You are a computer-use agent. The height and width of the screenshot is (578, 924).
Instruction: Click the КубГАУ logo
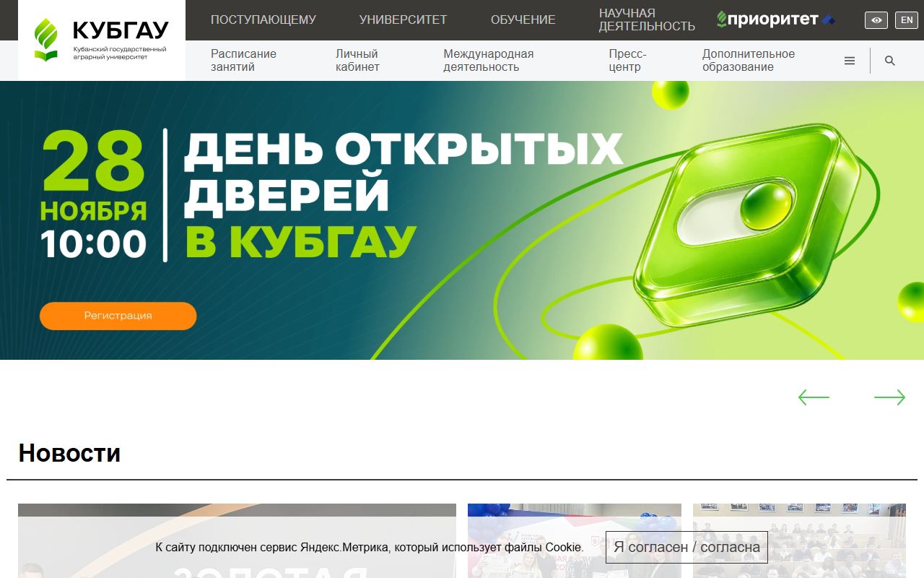coord(101,40)
